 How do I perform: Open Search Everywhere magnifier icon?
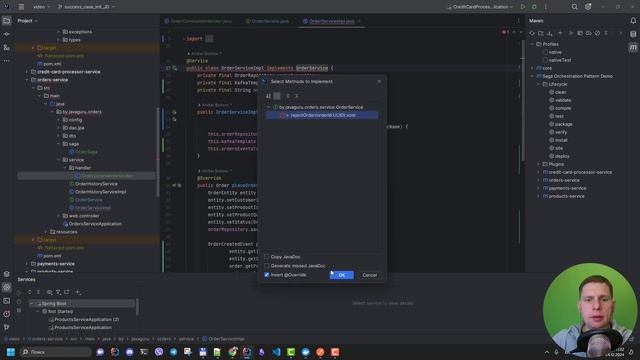coord(574,7)
